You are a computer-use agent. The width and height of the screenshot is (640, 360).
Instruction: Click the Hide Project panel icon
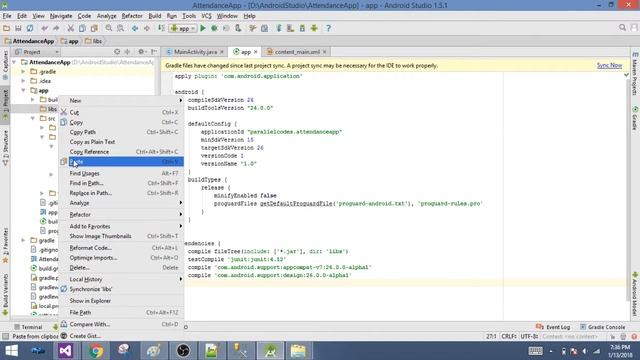click(x=154, y=52)
